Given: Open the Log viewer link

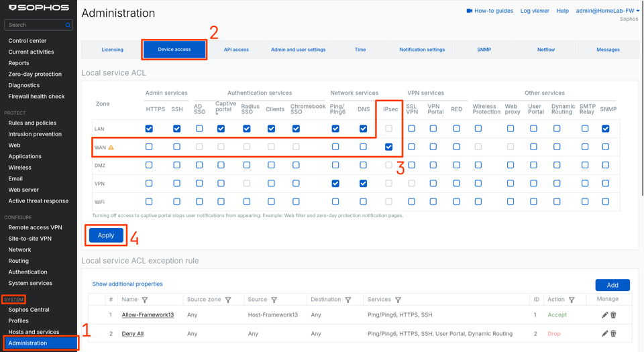Looking at the screenshot, I should click(535, 11).
